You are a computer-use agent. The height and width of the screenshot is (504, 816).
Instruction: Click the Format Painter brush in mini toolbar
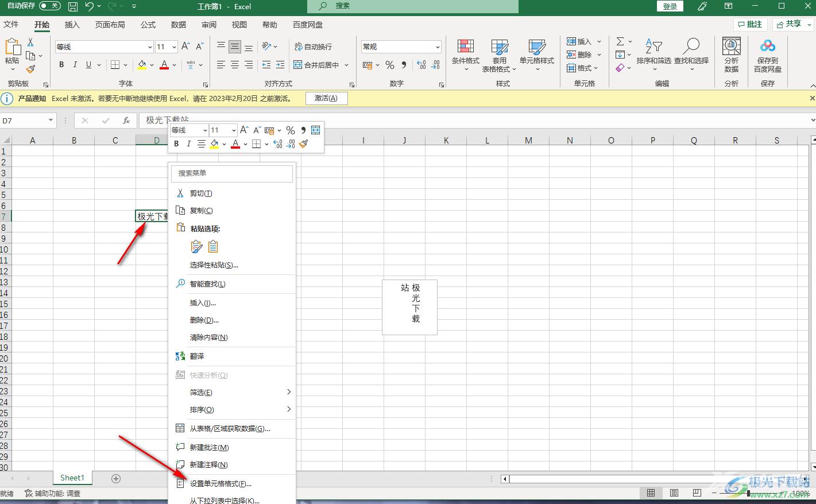click(x=304, y=144)
